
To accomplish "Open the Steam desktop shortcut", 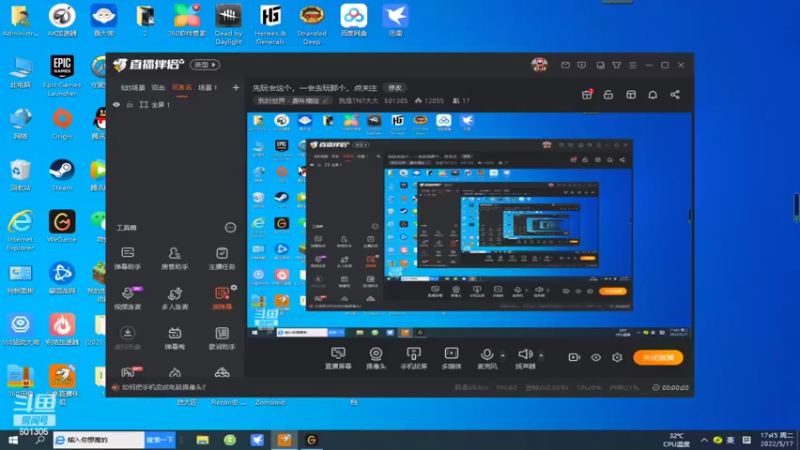I will (62, 174).
